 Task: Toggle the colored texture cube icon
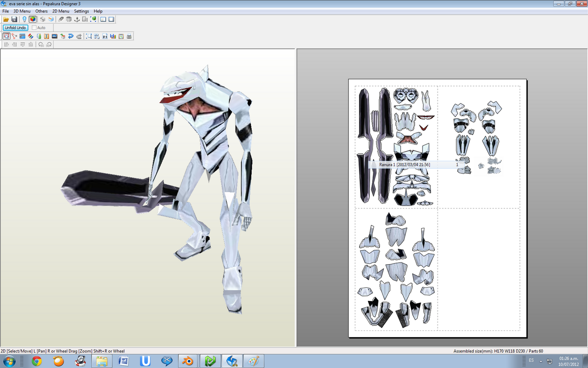pos(33,19)
